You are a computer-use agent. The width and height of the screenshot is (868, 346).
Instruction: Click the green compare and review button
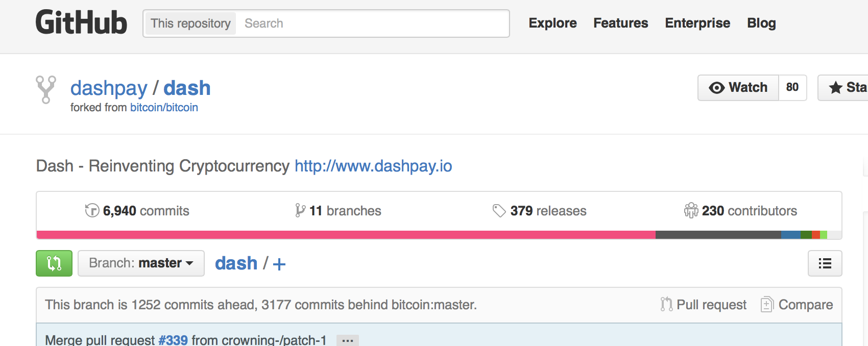click(54, 263)
